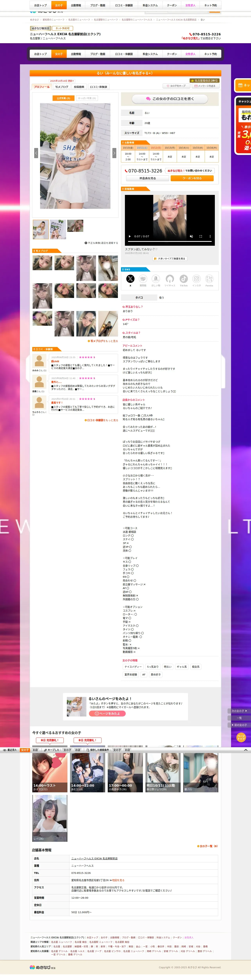Open the 一覧 button between girl arrows
The width and height of the screenshot is (251, 980).
coord(239,718)
